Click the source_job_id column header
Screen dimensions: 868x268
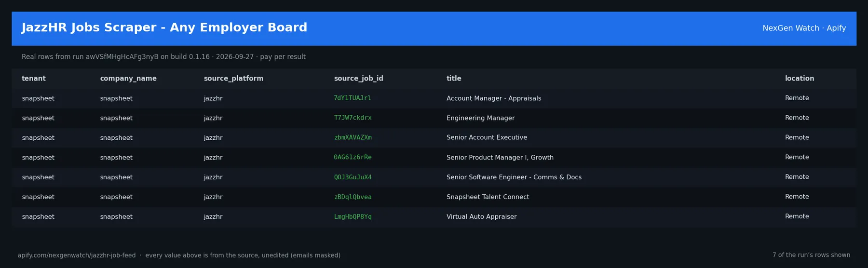359,79
